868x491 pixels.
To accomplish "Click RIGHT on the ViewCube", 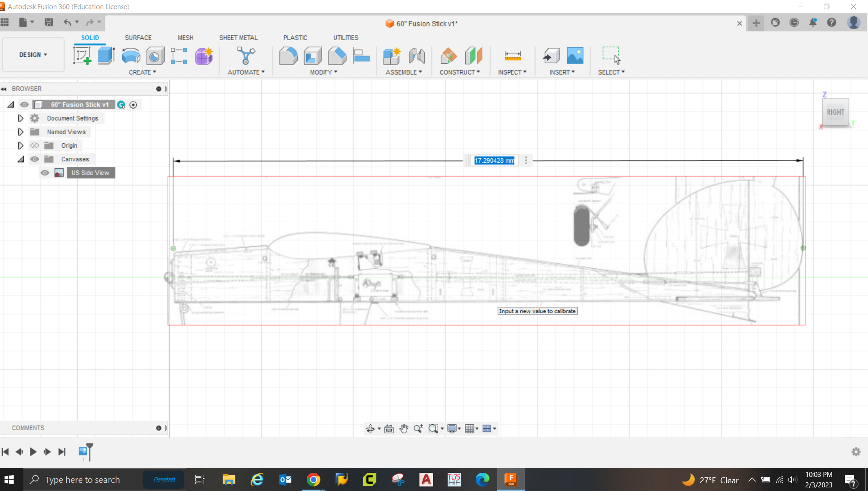I will tap(835, 112).
